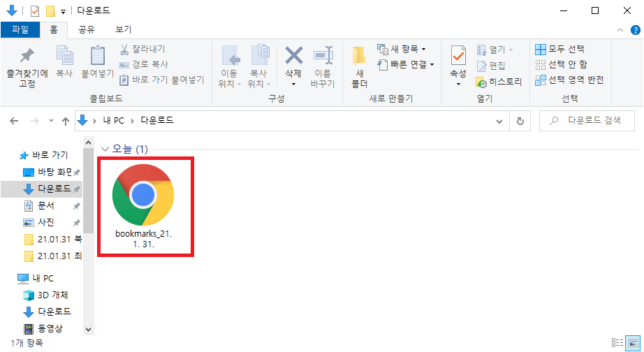Go forward with the right arrow

(x=35, y=121)
